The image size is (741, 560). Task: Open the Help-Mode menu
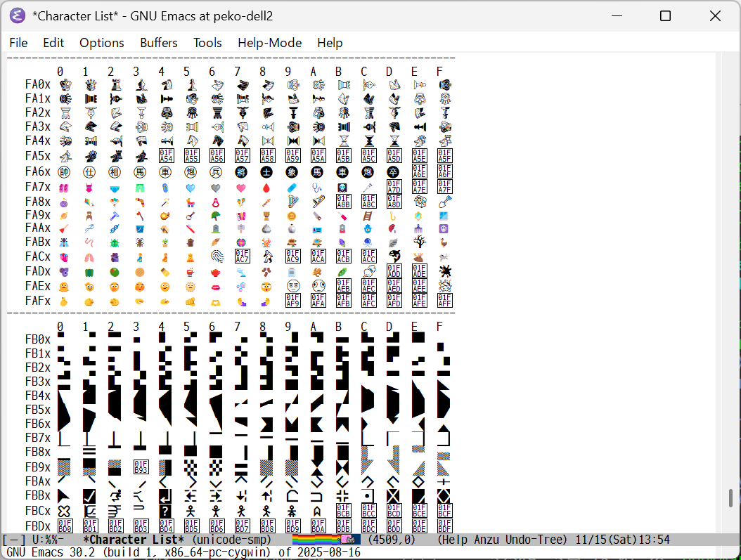coord(269,43)
